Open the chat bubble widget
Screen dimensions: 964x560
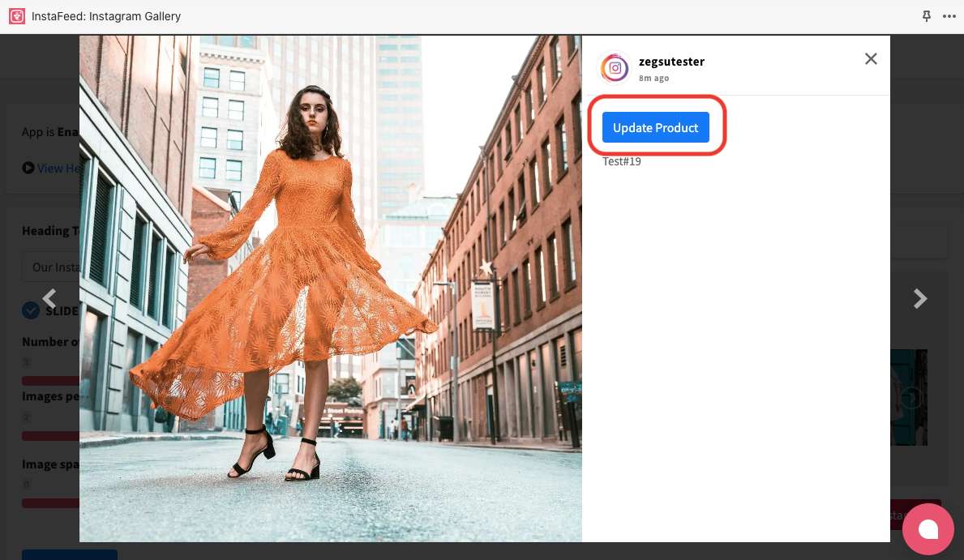click(x=928, y=528)
